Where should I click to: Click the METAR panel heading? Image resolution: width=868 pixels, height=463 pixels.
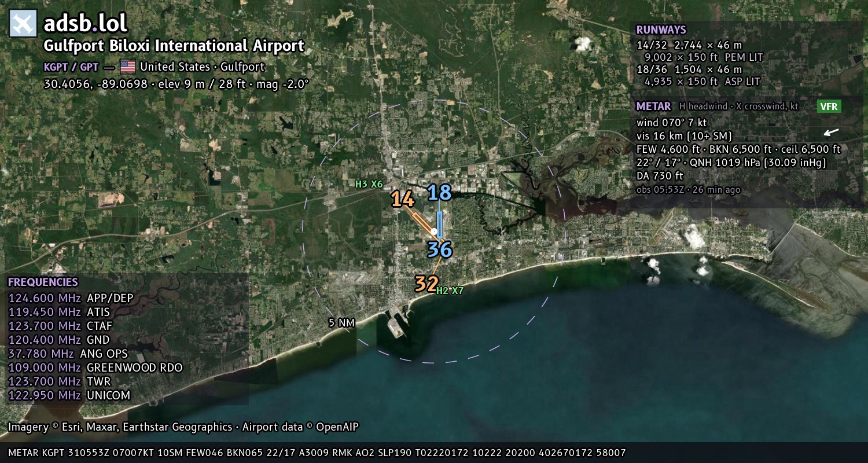[653, 106]
